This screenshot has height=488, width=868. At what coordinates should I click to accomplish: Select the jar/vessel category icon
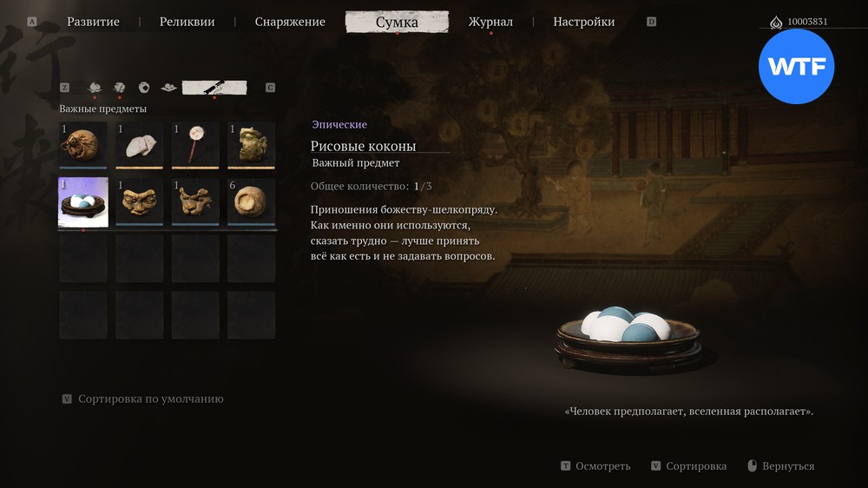tap(144, 88)
